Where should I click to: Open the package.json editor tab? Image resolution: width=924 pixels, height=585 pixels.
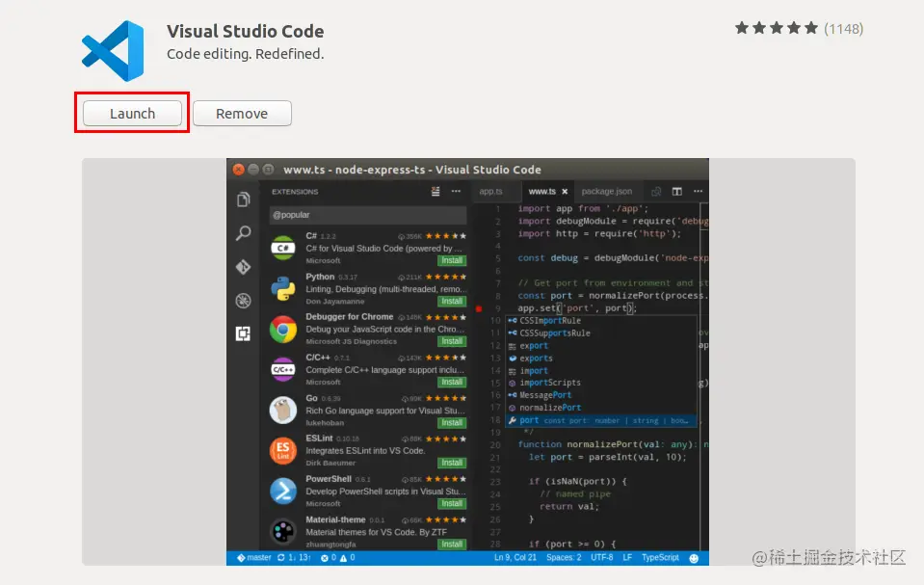[x=606, y=191]
